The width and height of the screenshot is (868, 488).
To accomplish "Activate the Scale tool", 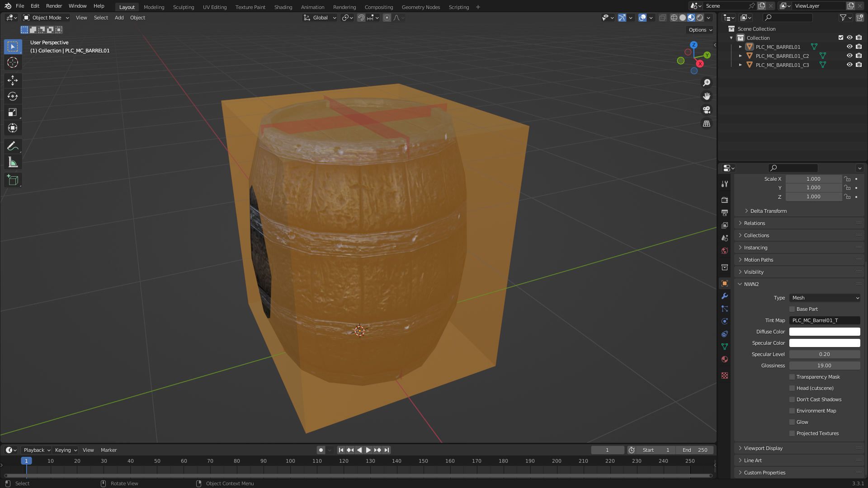I will coord(13,112).
